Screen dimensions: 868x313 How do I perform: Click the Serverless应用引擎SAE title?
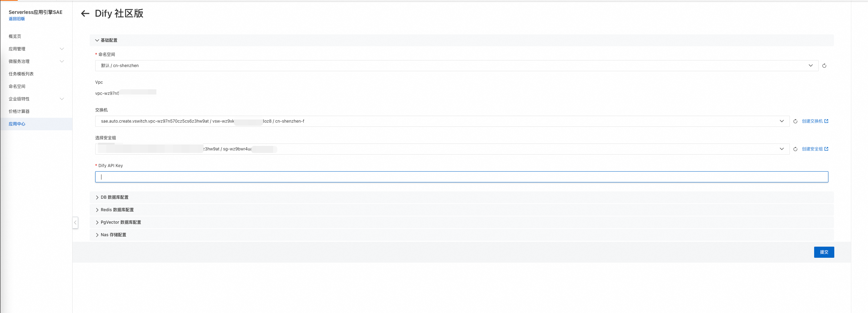pyautogui.click(x=35, y=12)
